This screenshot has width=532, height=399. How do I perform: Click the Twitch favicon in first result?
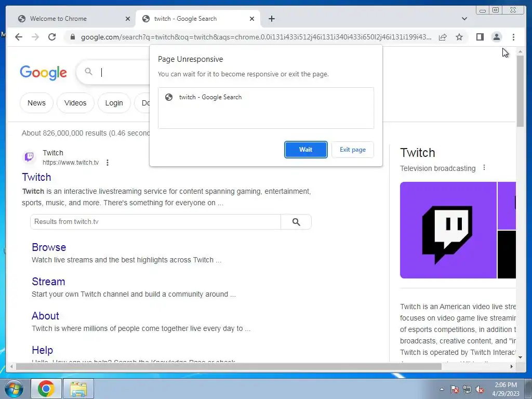30,157
